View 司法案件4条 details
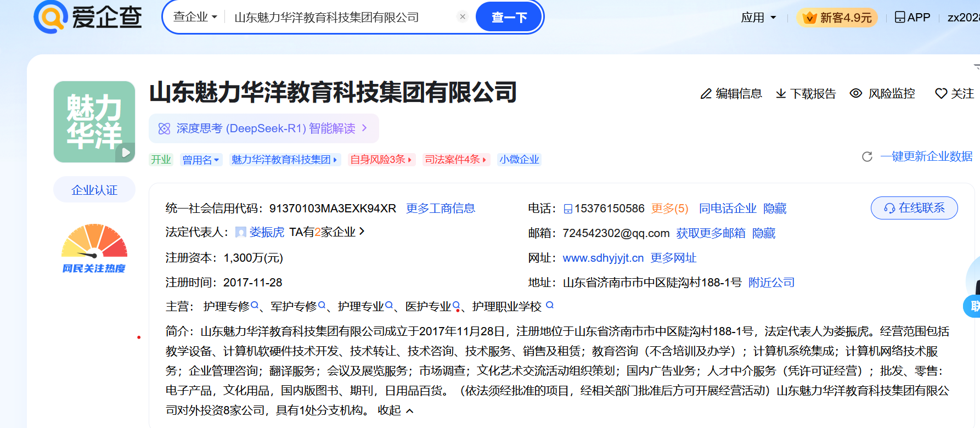Screen dimensions: 980x428 click(456, 160)
